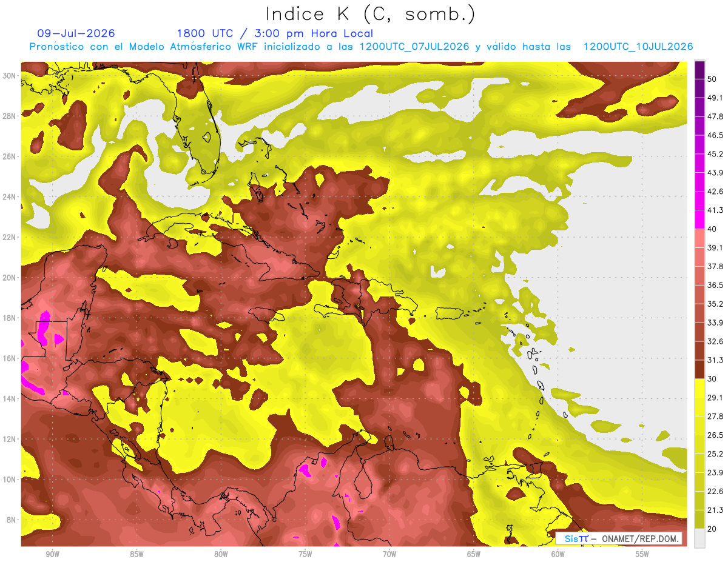Click the longitude label '90W'

[x=52, y=555]
